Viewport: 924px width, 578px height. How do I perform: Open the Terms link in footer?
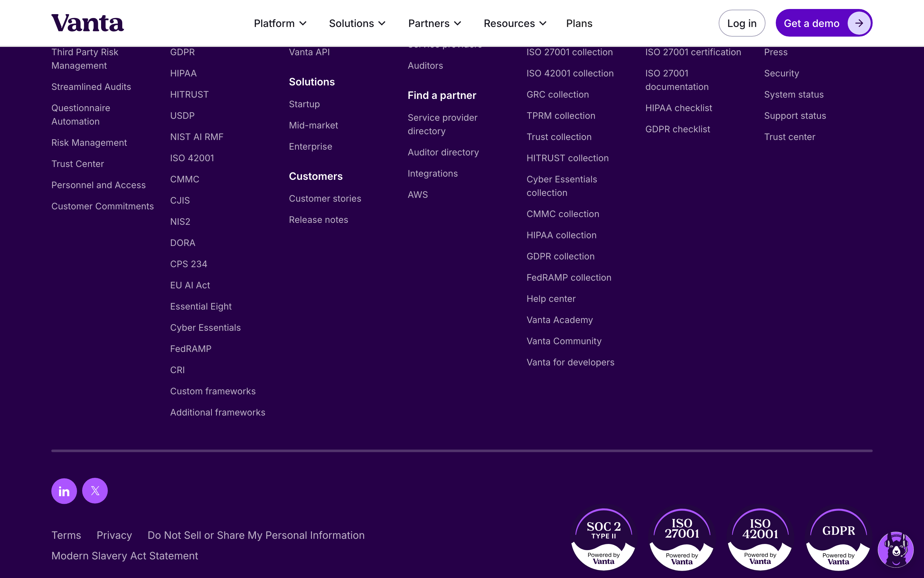(66, 535)
